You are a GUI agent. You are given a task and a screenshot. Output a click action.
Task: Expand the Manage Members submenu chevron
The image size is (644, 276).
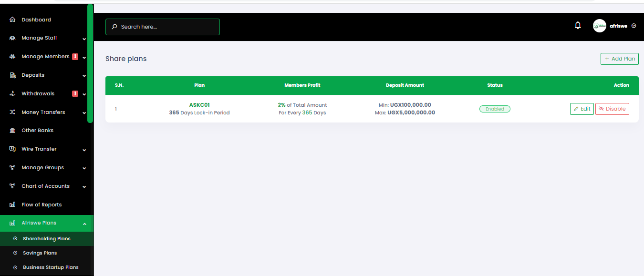point(84,58)
